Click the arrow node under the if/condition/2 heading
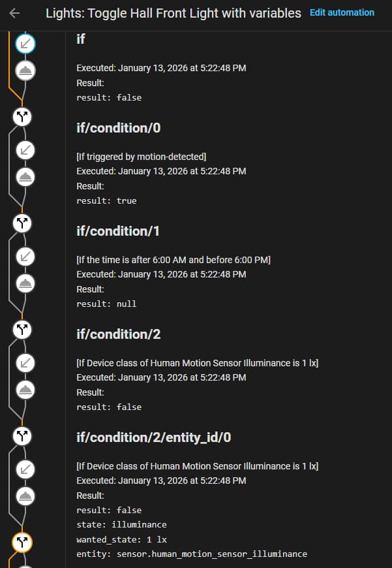This screenshot has width=392, height=568. tap(25, 361)
